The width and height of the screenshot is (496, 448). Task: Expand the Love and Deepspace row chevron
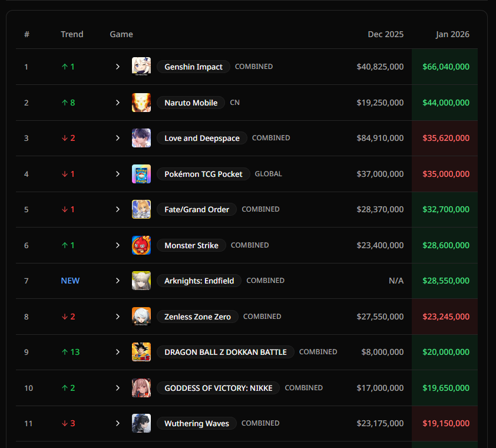(118, 138)
